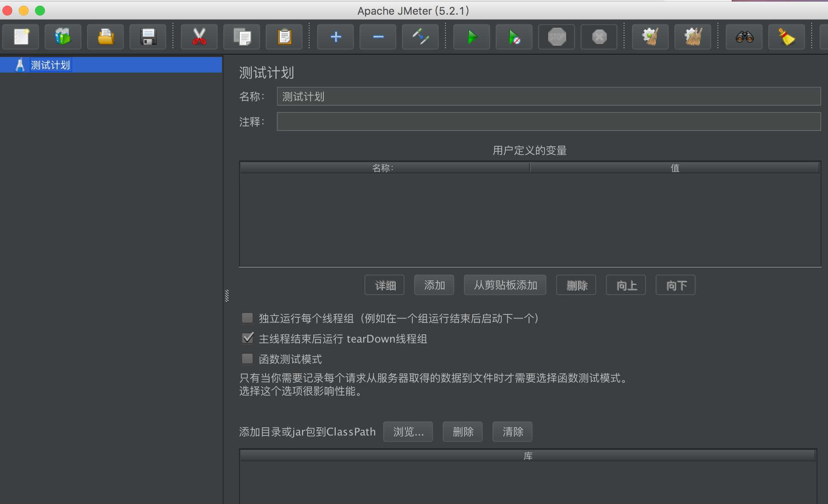Click the 库 column header in library table
The image size is (828, 504).
528,456
